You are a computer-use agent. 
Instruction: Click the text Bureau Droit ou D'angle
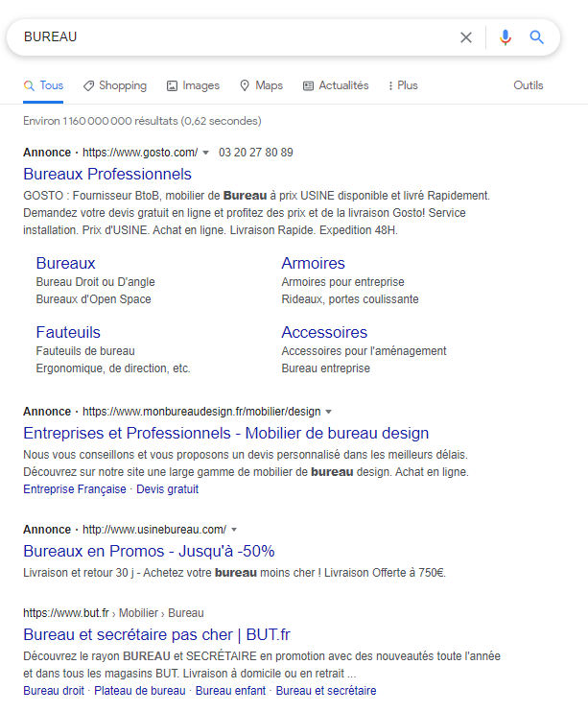click(95, 282)
